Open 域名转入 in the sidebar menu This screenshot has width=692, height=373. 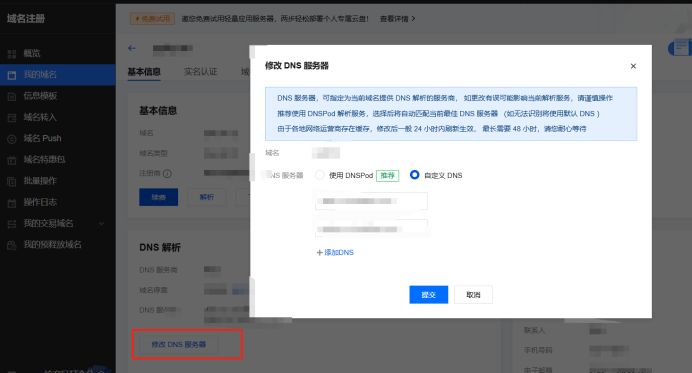[40, 117]
